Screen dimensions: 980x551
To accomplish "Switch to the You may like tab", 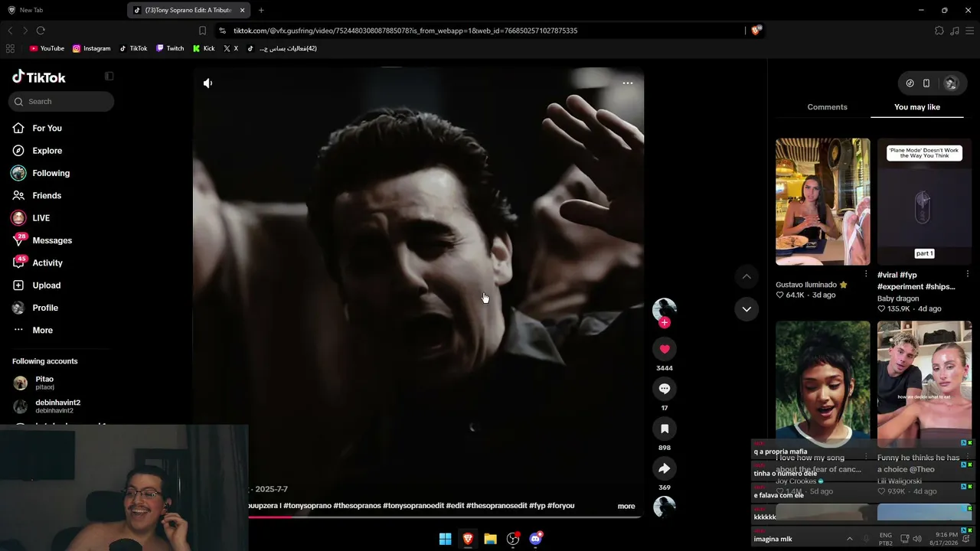I will point(917,107).
